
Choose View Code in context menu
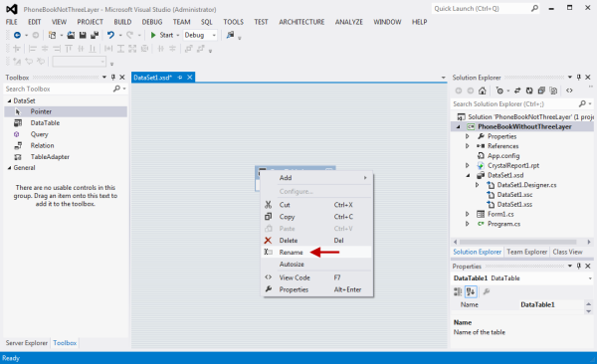[316, 277]
